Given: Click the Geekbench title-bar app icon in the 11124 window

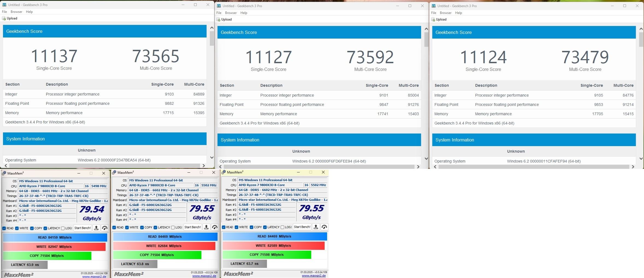Looking at the screenshot, I should pyautogui.click(x=434, y=6).
